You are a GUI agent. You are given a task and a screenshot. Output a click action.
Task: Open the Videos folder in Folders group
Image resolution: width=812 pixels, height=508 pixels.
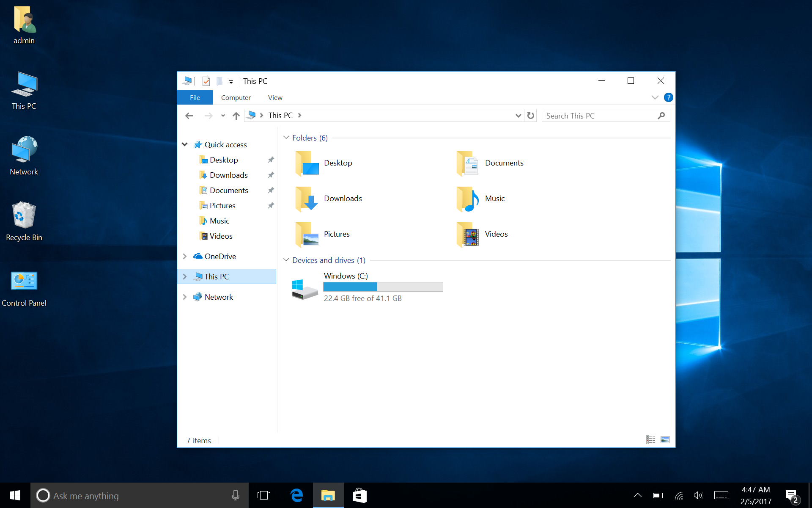(468, 234)
